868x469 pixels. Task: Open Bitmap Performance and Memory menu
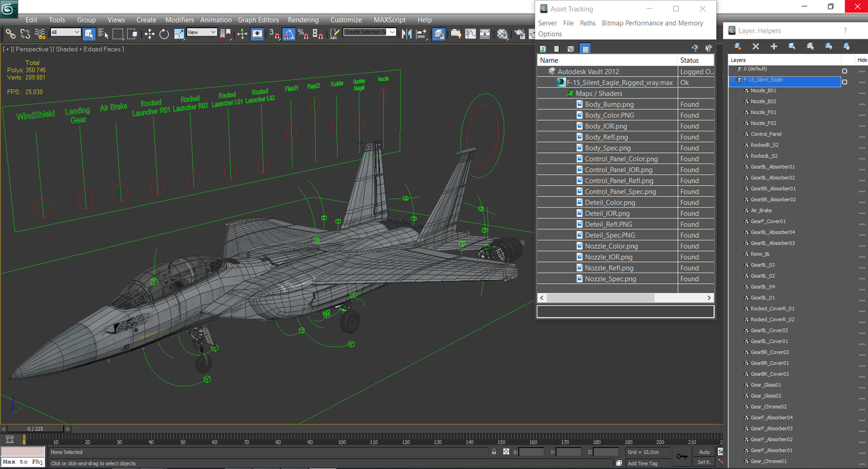[652, 23]
